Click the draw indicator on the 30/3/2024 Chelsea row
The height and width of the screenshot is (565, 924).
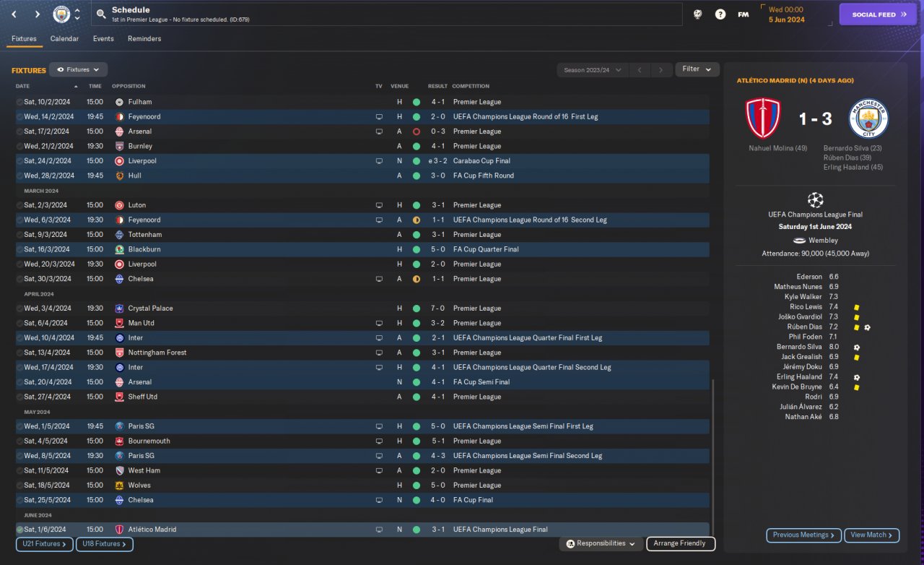(x=417, y=279)
